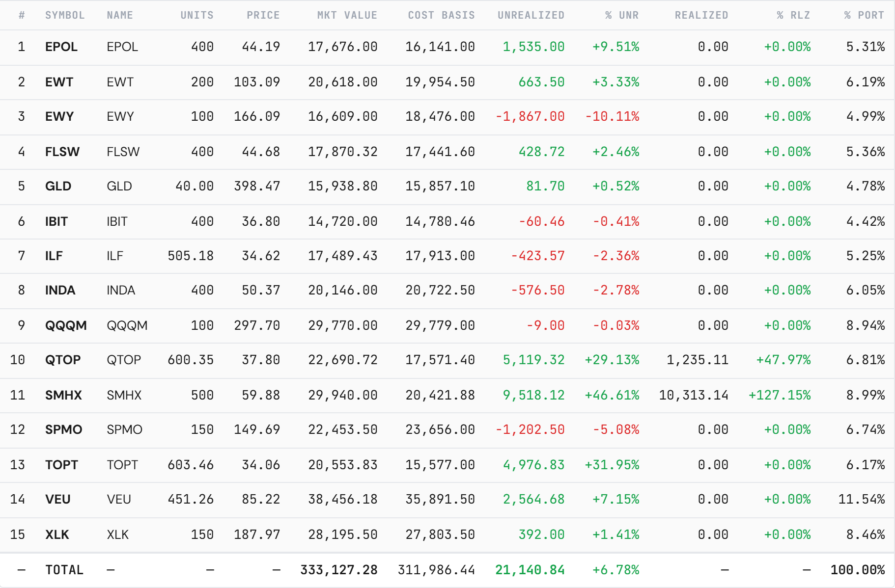Click the % RLZ column header
This screenshot has height=588, width=895.
tap(793, 15)
